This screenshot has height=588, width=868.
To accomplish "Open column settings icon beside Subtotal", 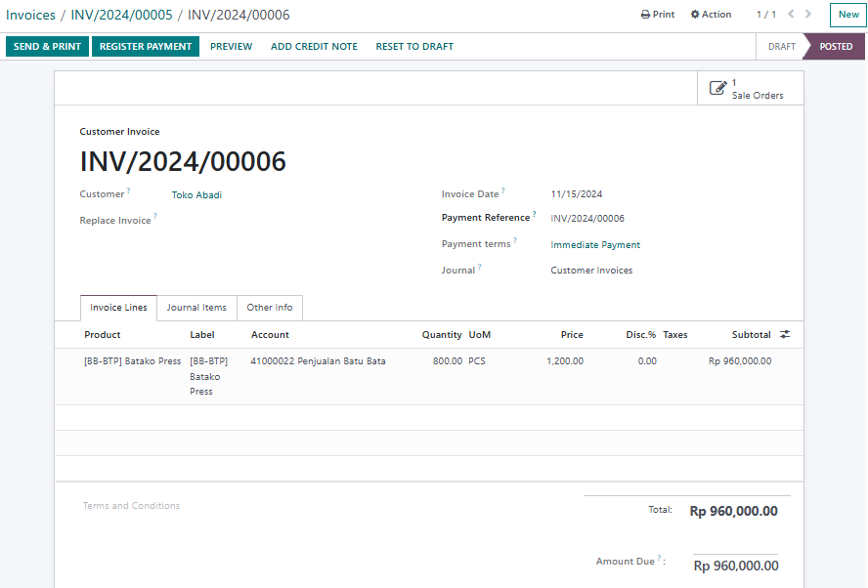I will click(785, 335).
